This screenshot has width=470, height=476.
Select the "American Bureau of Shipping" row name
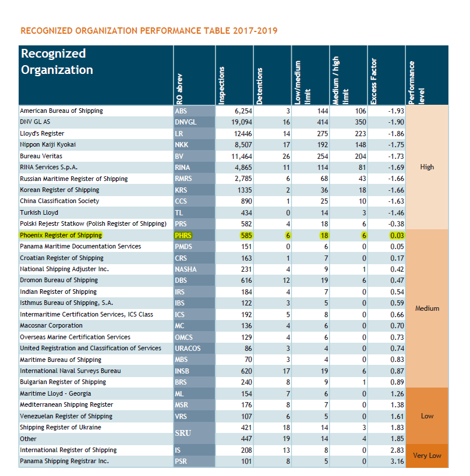pos(61,111)
